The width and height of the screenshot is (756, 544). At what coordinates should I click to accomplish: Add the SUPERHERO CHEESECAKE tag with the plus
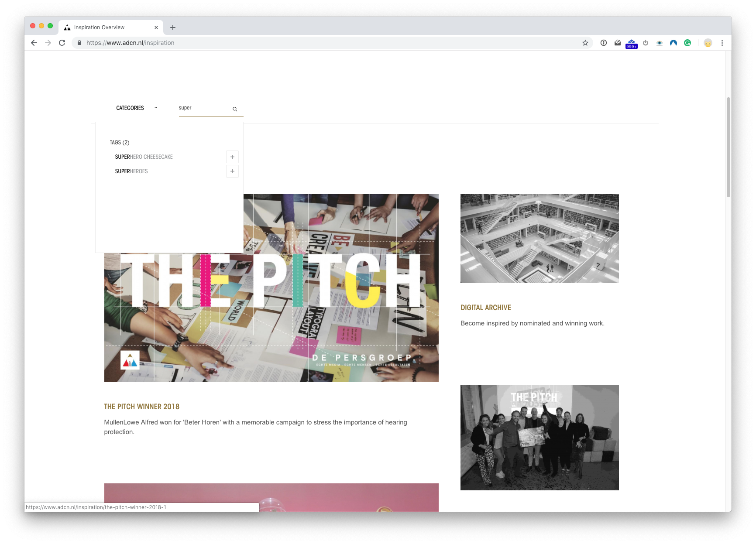pyautogui.click(x=232, y=157)
